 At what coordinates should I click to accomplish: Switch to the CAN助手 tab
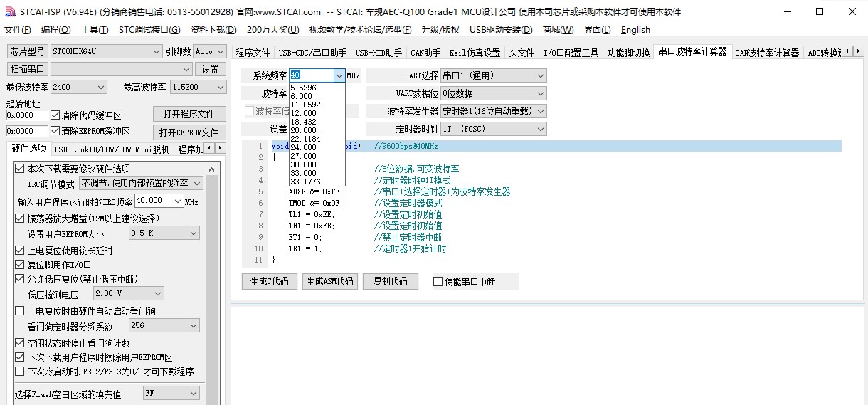425,53
